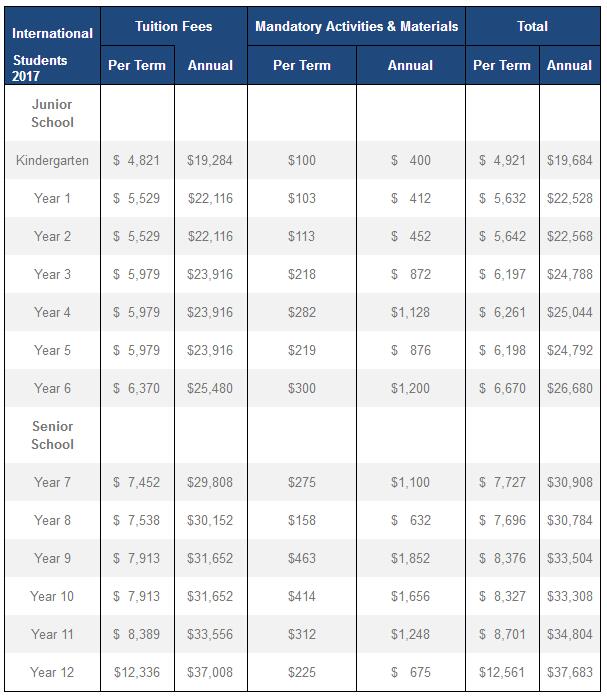Select Year 3 per term total $6,197

[x=502, y=274]
